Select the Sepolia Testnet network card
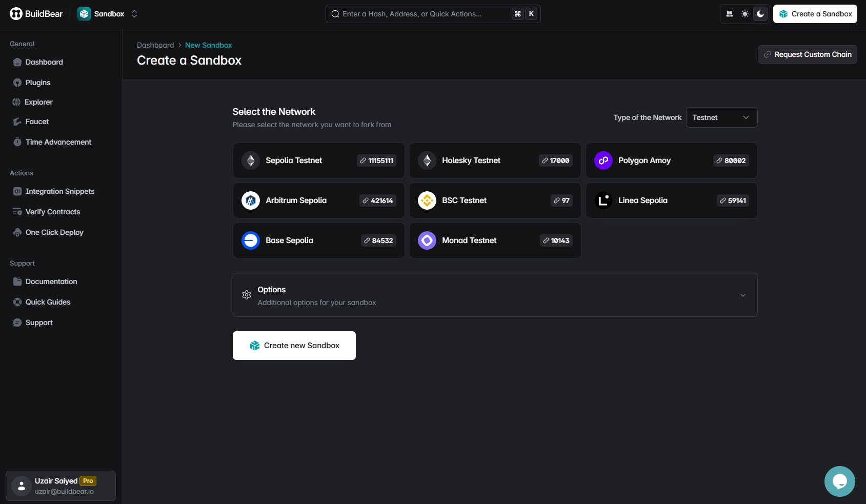866x504 pixels. [x=318, y=160]
